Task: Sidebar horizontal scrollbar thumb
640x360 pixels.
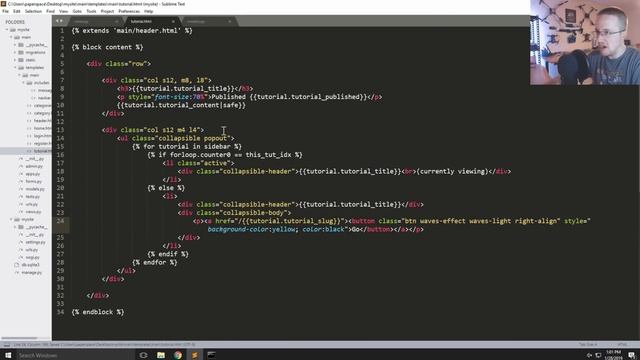Action: [19, 338]
